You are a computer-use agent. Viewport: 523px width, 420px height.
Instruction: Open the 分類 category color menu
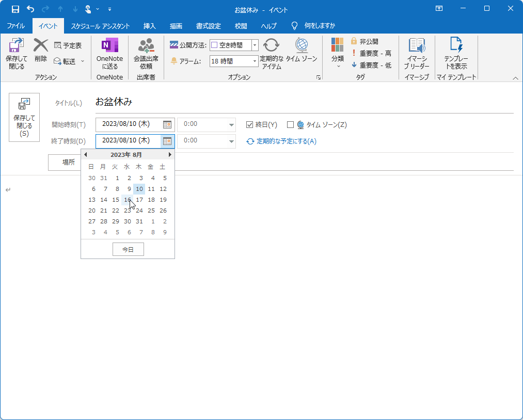(338, 53)
